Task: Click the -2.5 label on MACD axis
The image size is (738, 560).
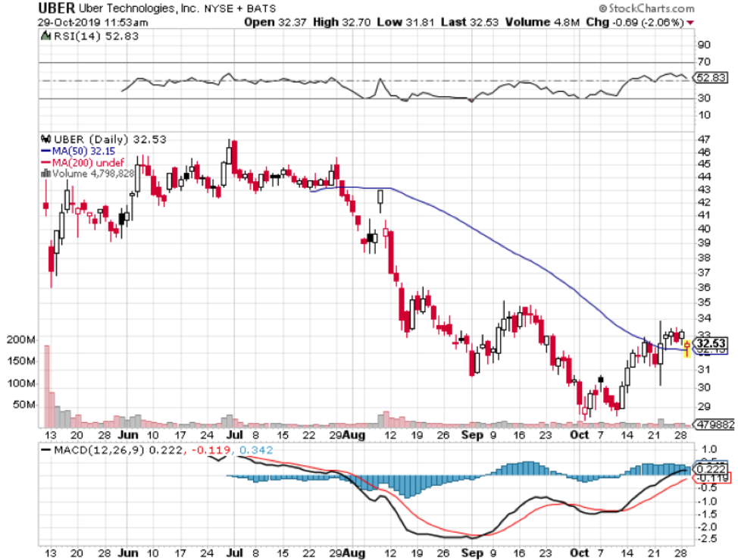Action: (x=708, y=538)
